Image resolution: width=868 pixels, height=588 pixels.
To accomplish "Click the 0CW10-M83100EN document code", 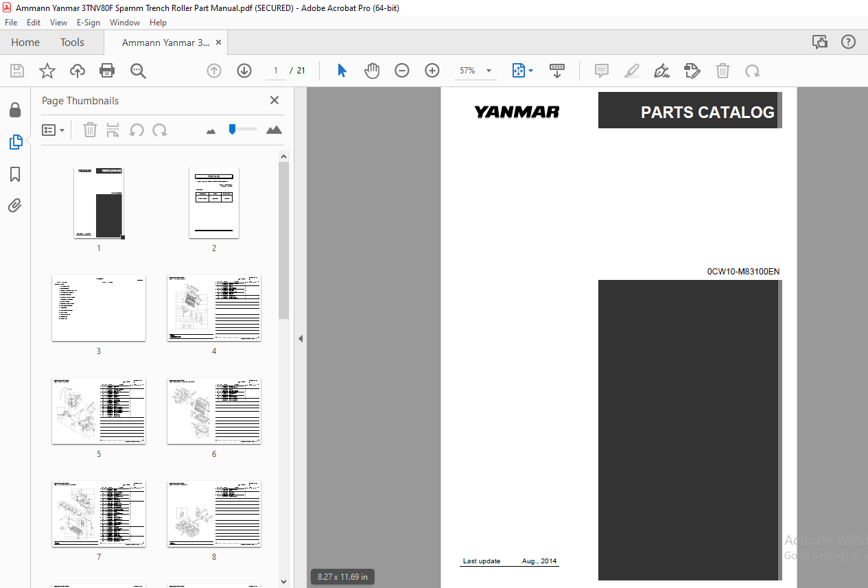I will (743, 272).
